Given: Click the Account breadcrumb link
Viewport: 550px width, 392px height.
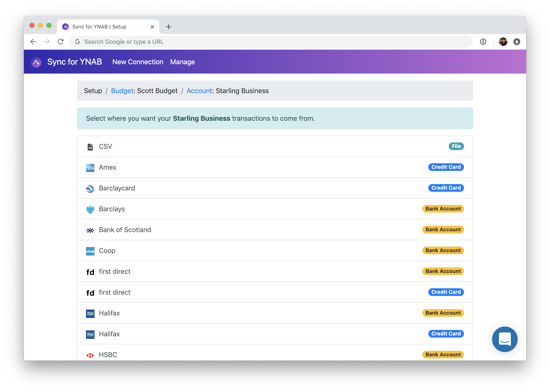Looking at the screenshot, I should pyautogui.click(x=199, y=91).
